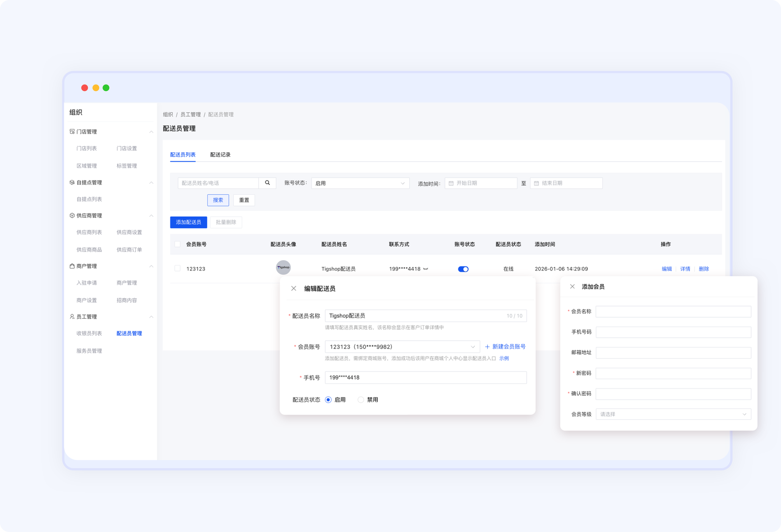Open the 账号状态 dropdown

pos(360,184)
